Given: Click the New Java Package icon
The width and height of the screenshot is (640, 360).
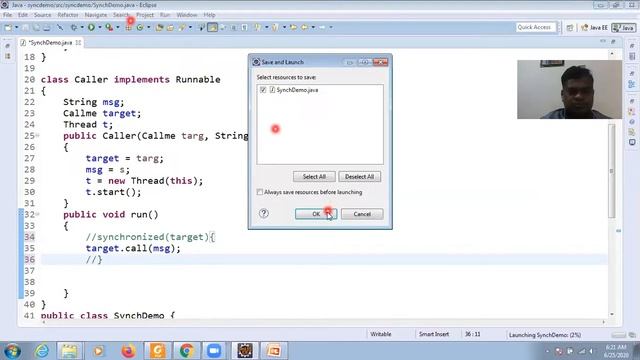Looking at the screenshot, I should tap(129, 27).
